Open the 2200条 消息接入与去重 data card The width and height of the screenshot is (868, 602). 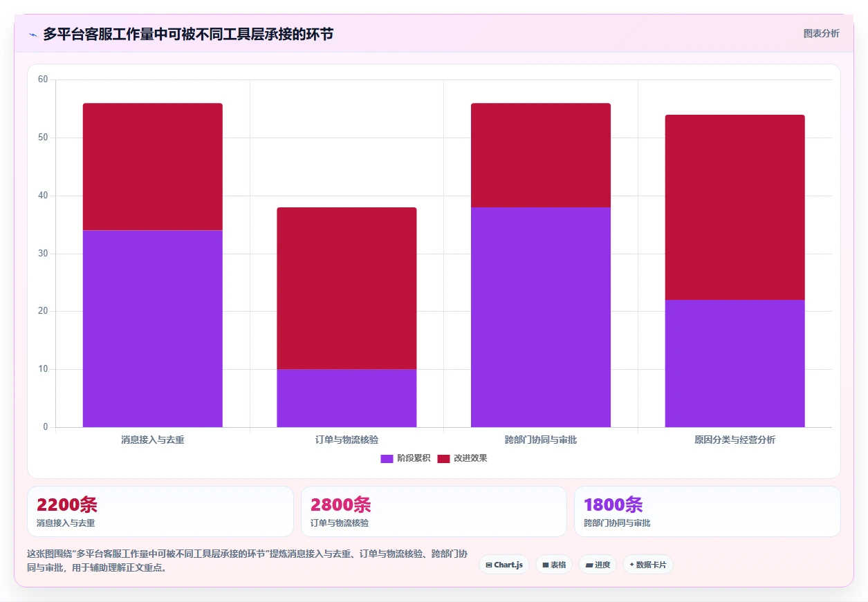coord(160,511)
